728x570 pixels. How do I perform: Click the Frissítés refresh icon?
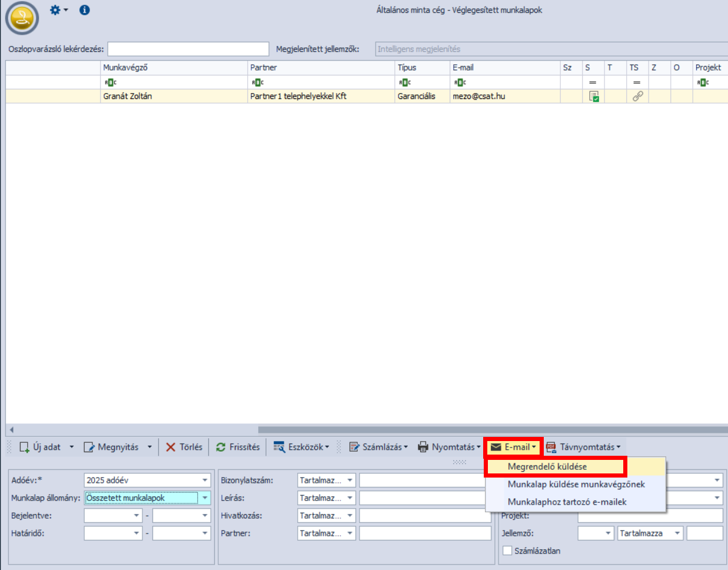[221, 448]
